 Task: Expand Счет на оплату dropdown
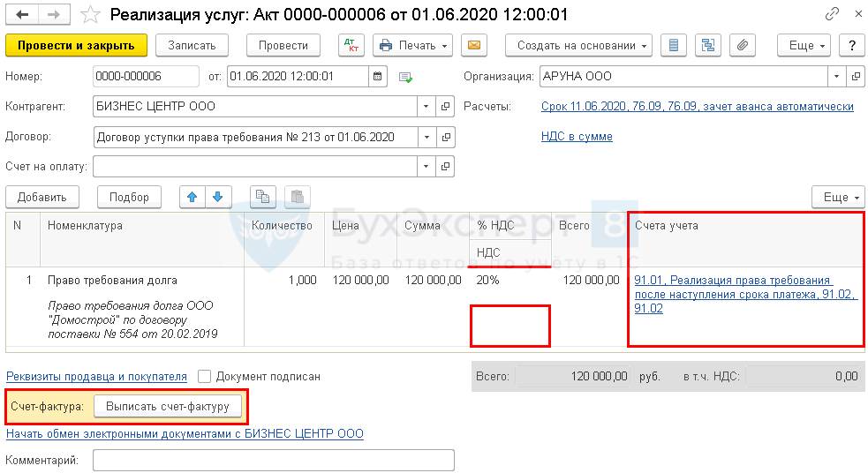pos(426,166)
